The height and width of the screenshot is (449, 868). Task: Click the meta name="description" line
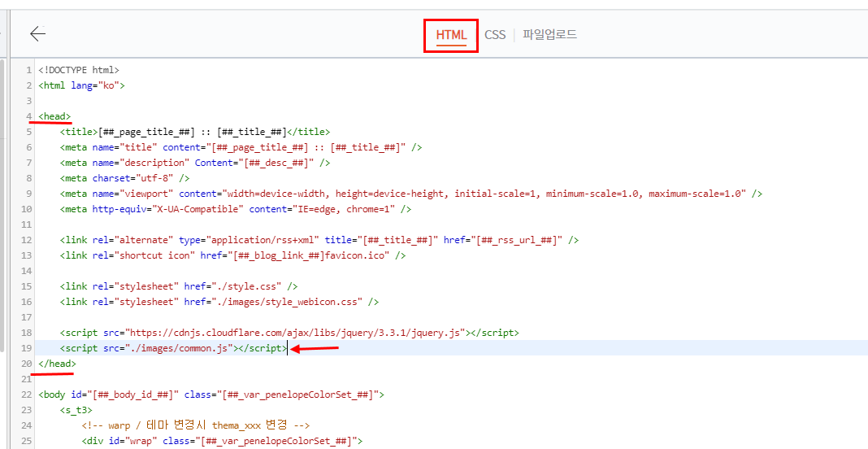[x=195, y=163]
